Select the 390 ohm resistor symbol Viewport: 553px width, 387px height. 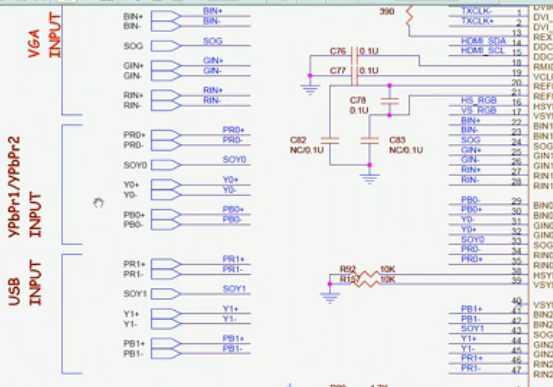409,16
